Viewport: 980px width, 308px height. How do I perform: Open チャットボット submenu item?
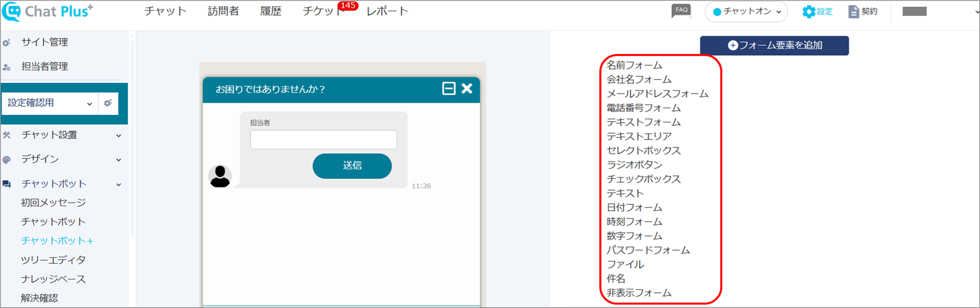[53, 222]
